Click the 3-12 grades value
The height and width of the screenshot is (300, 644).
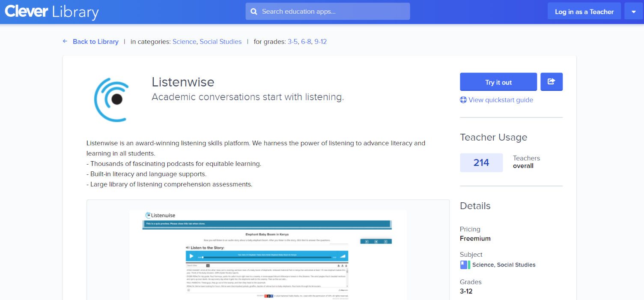pyautogui.click(x=467, y=291)
